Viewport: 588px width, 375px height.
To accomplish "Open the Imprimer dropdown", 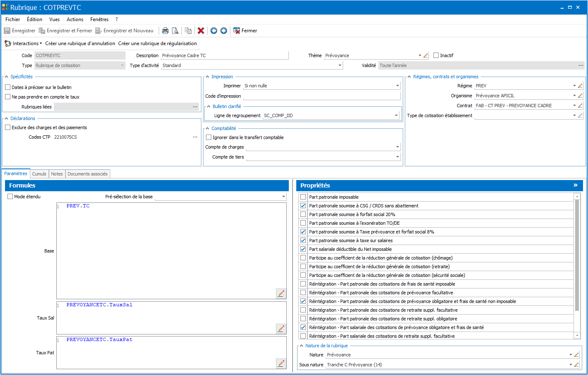I will pyautogui.click(x=397, y=86).
